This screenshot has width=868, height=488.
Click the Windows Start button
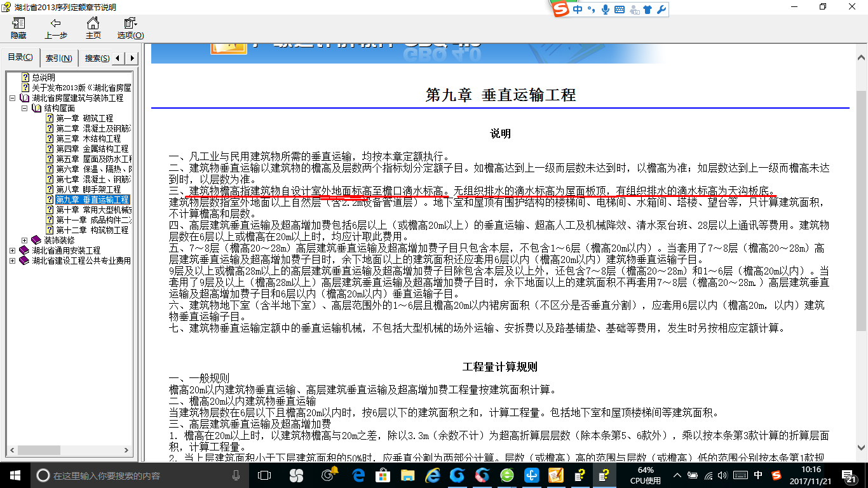pyautogui.click(x=15, y=475)
